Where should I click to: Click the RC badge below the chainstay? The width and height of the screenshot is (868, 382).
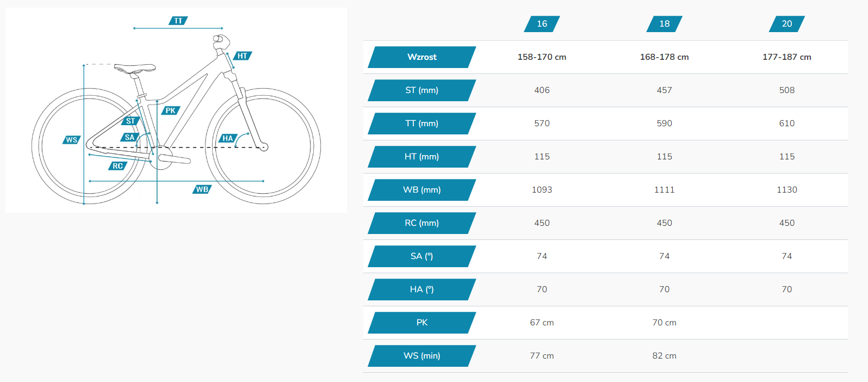point(118,166)
